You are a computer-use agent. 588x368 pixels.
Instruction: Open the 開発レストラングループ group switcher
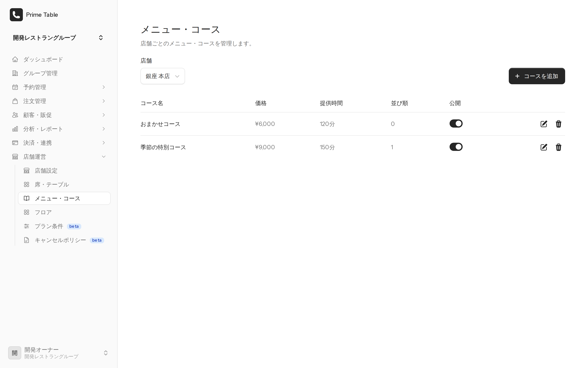(x=58, y=38)
